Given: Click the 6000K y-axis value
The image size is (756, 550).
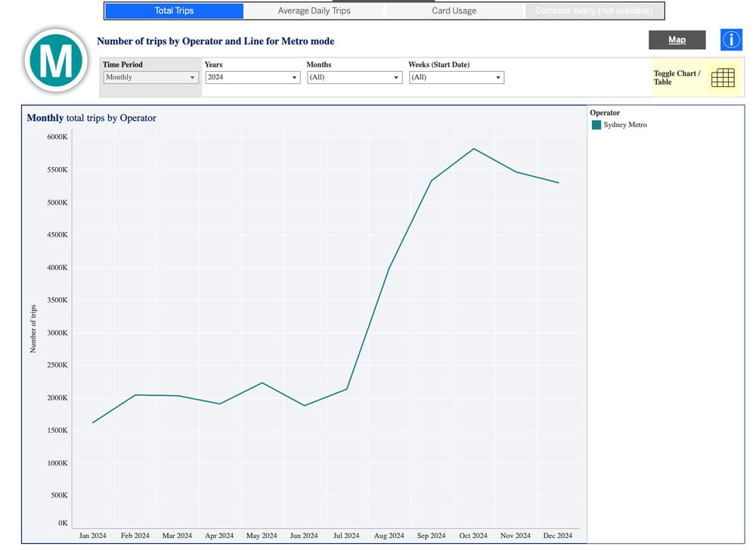Looking at the screenshot, I should (57, 137).
